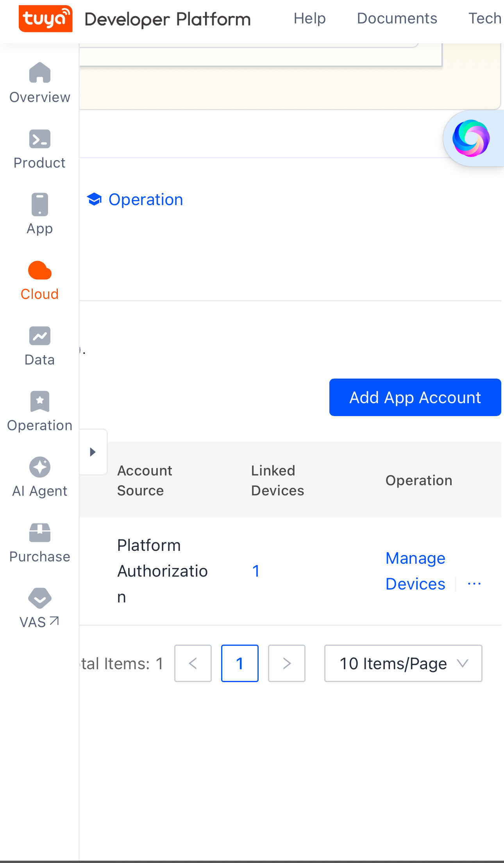Open the more options ellipsis menu
504x863 pixels.
coord(474,584)
